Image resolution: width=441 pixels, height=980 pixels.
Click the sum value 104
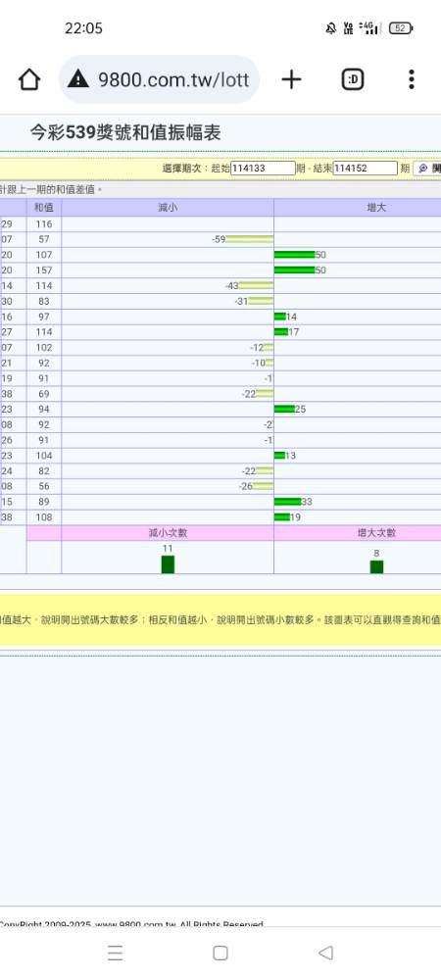pos(44,456)
